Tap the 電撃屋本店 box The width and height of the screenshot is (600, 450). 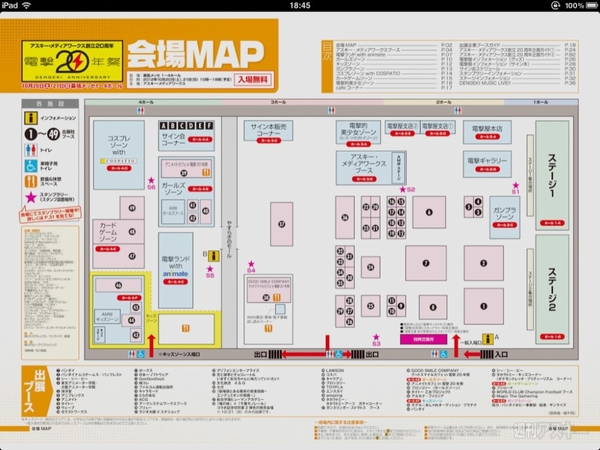(487, 132)
